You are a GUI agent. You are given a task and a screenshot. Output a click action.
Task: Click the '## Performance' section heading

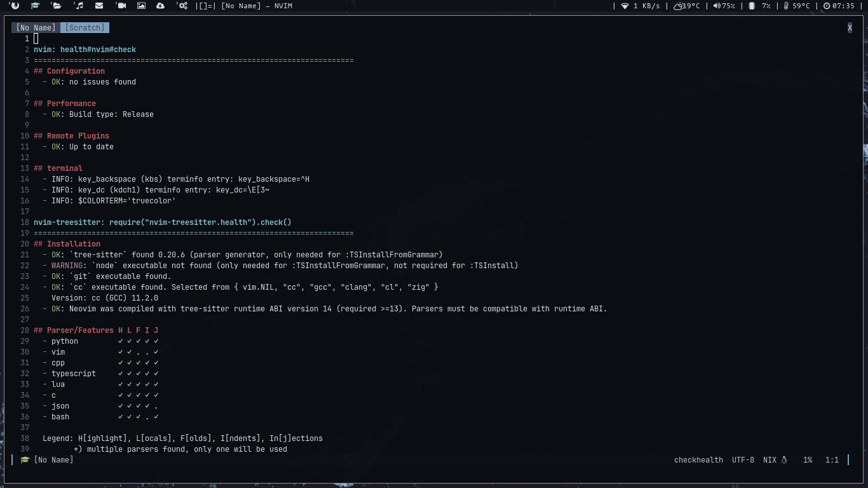(65, 104)
